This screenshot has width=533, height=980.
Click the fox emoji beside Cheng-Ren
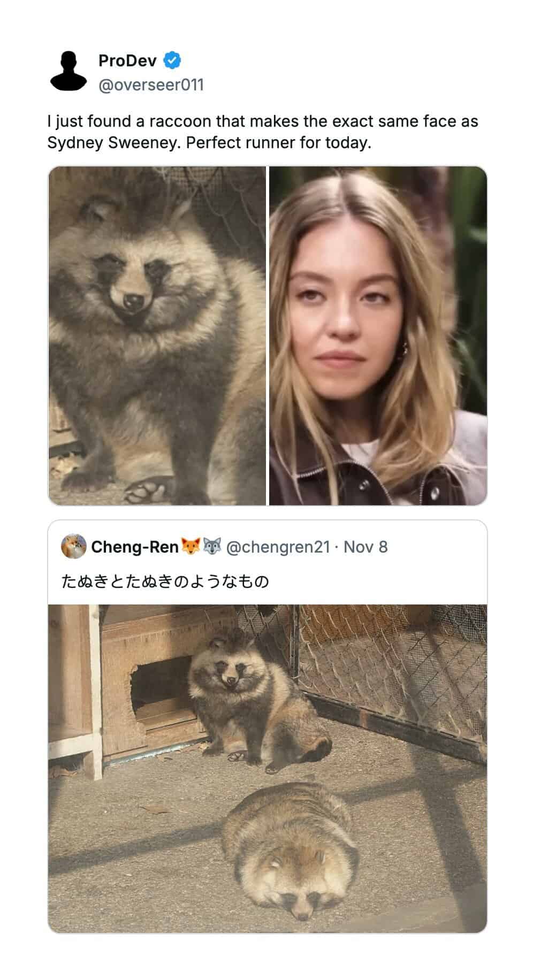[190, 547]
